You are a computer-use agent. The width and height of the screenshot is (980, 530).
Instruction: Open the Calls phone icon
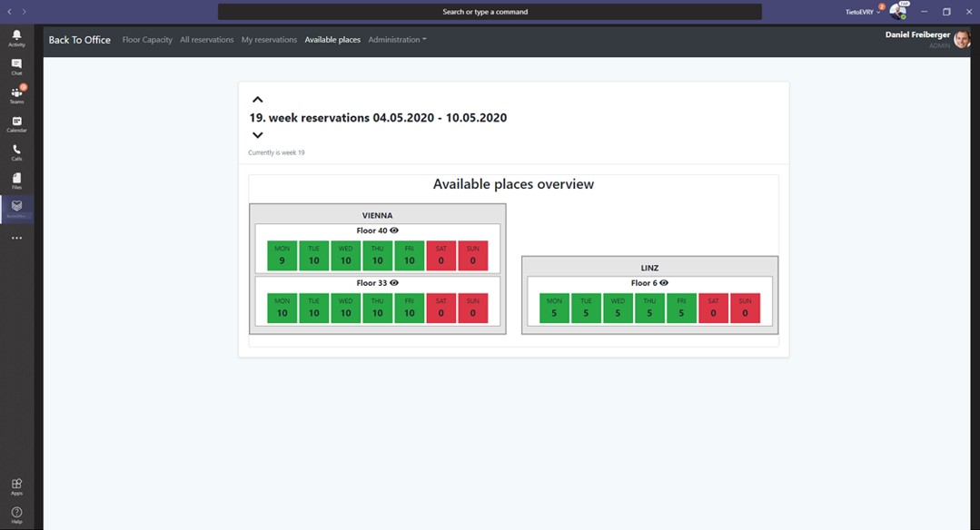coord(16,152)
